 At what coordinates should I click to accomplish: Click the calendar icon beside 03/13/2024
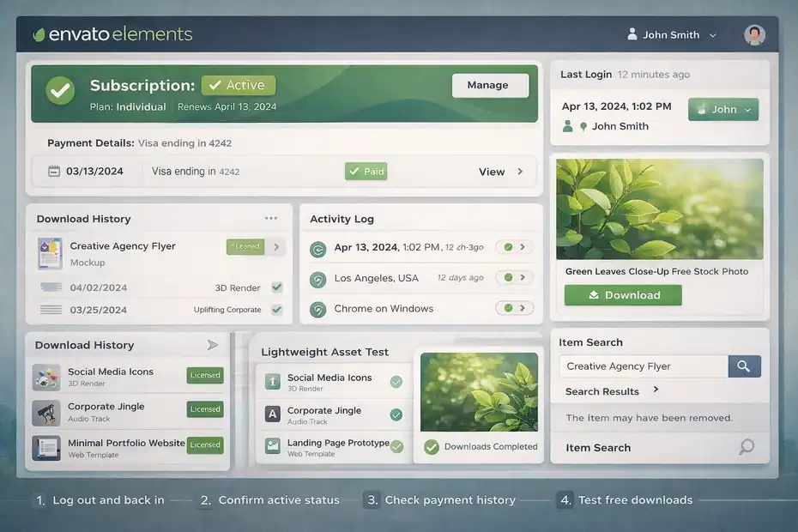(53, 171)
